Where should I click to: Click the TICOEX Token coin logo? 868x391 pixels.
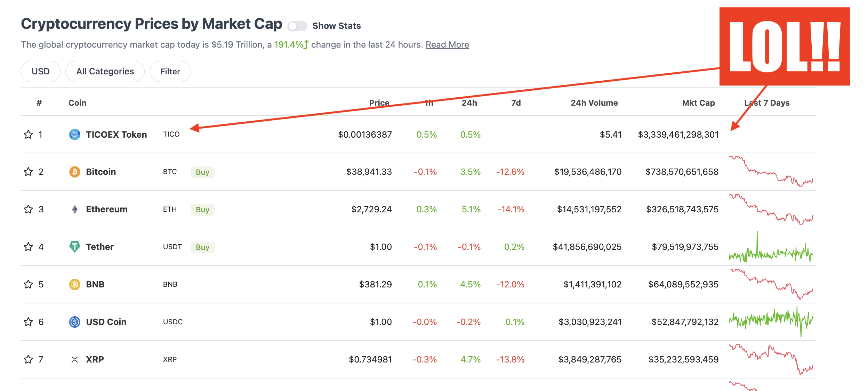coord(74,135)
